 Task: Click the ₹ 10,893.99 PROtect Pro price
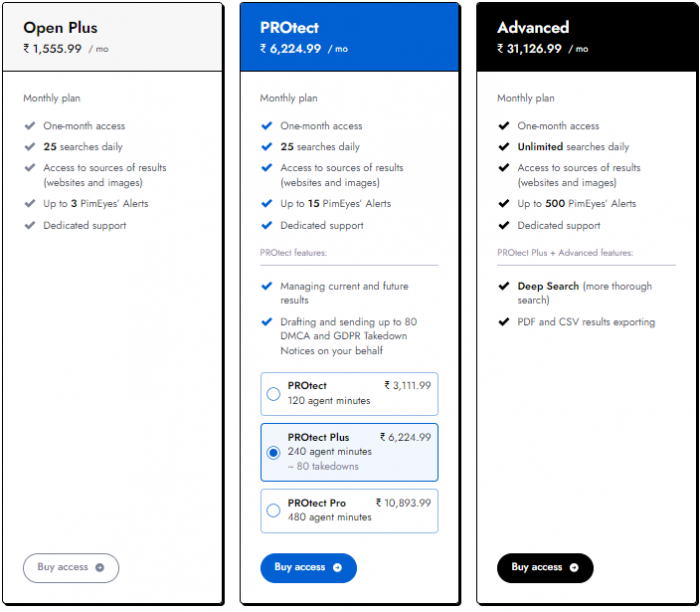pyautogui.click(x=404, y=503)
